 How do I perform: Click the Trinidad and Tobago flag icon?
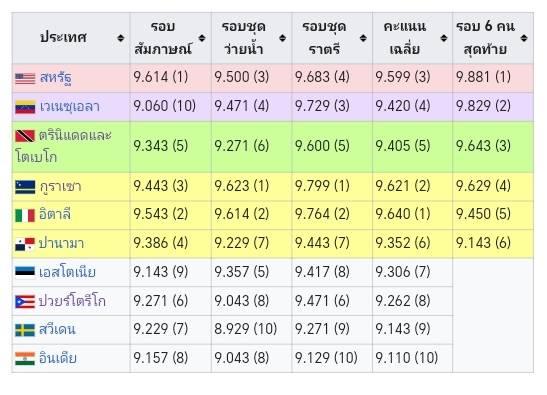pos(25,136)
